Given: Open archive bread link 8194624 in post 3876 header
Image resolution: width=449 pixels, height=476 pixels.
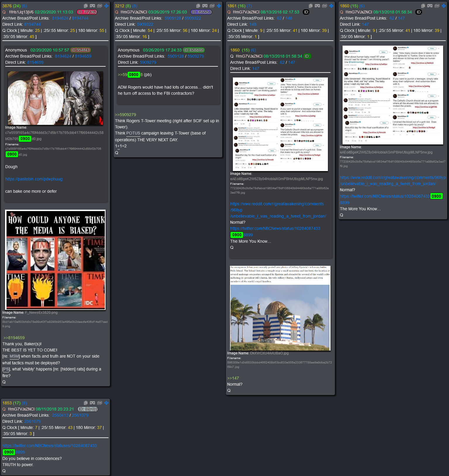Looking at the screenshot, I should pyautogui.click(x=60, y=18).
